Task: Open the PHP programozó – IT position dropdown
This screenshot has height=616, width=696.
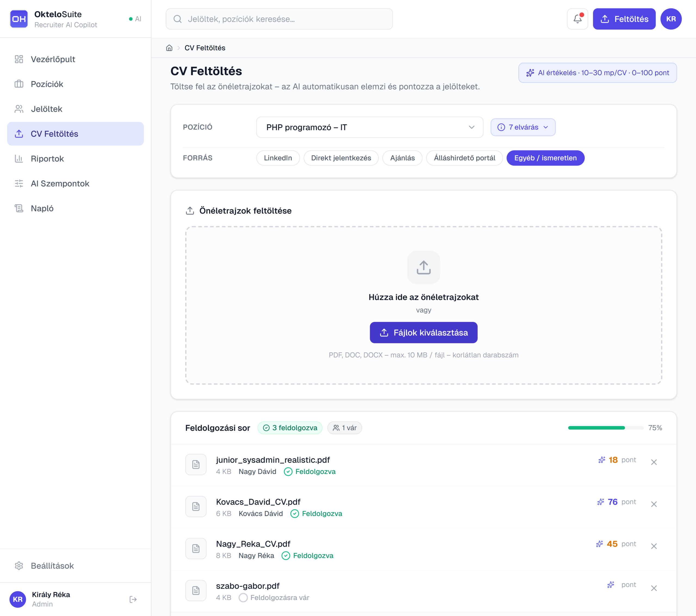Action: pos(369,127)
